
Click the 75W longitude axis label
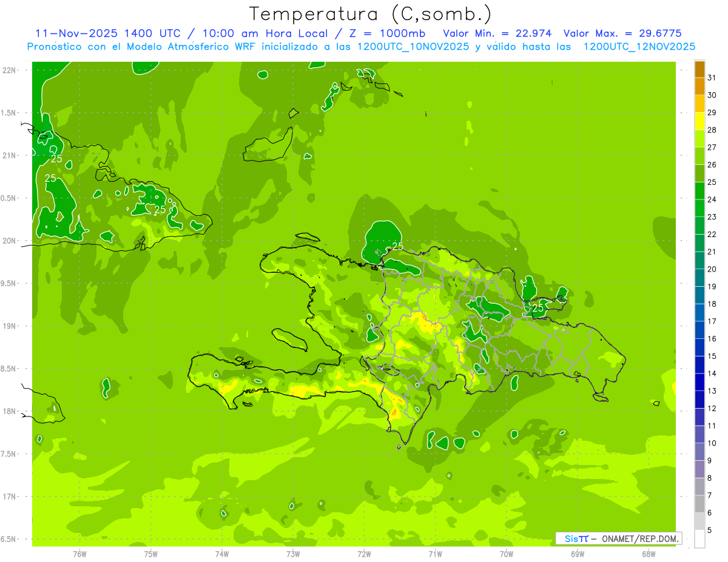[151, 554]
